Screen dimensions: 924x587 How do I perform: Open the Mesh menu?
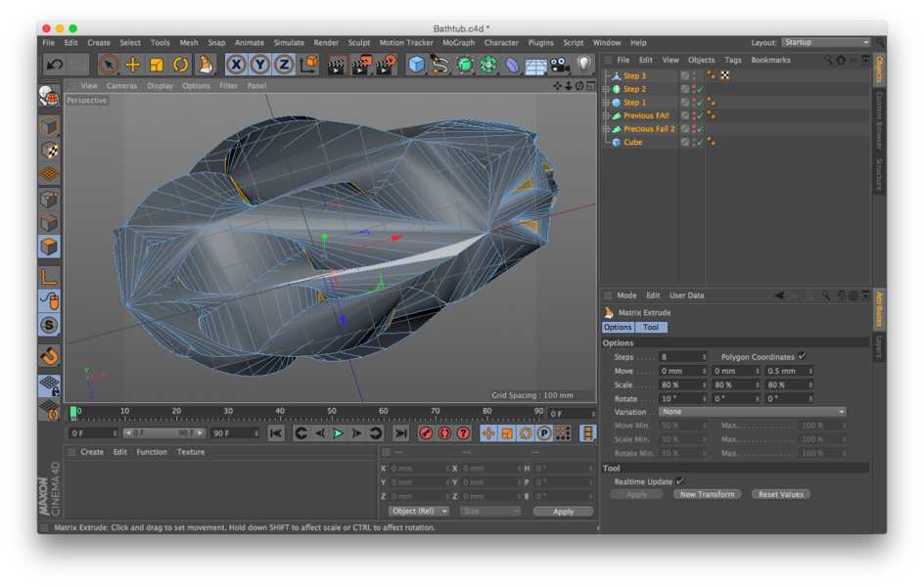click(189, 42)
